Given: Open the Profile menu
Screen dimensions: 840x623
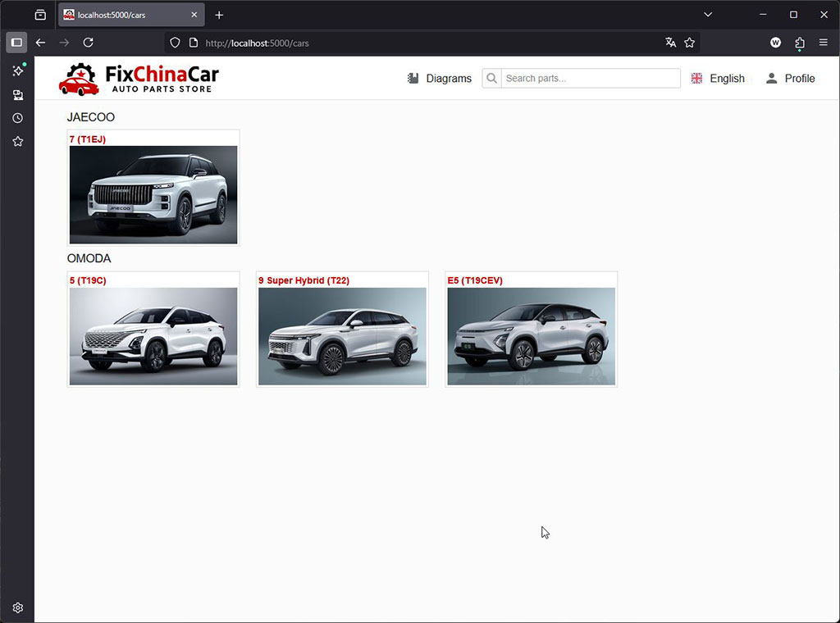Looking at the screenshot, I should (790, 79).
